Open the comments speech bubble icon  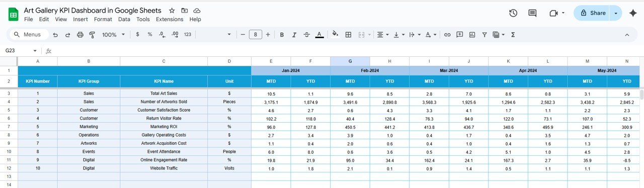[x=532, y=13]
